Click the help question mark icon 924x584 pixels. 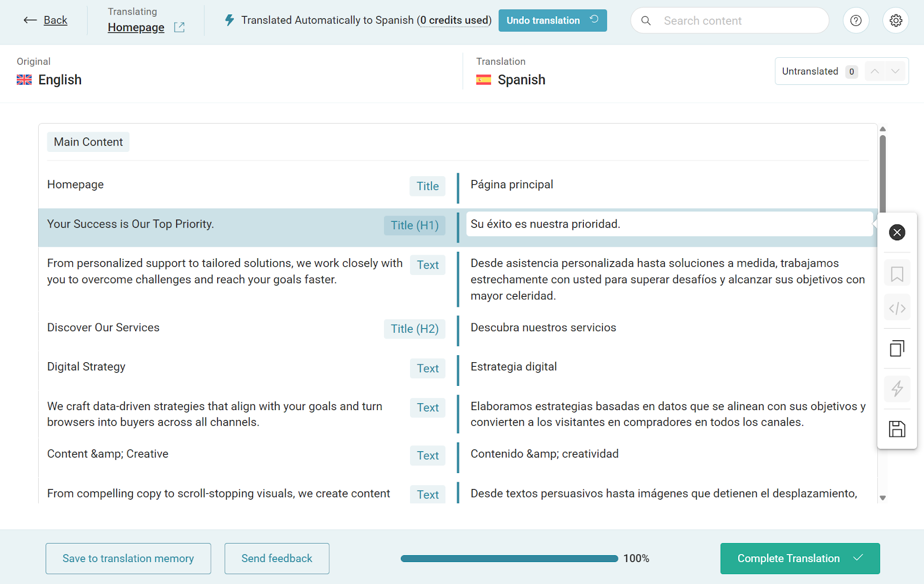pyautogui.click(x=856, y=21)
